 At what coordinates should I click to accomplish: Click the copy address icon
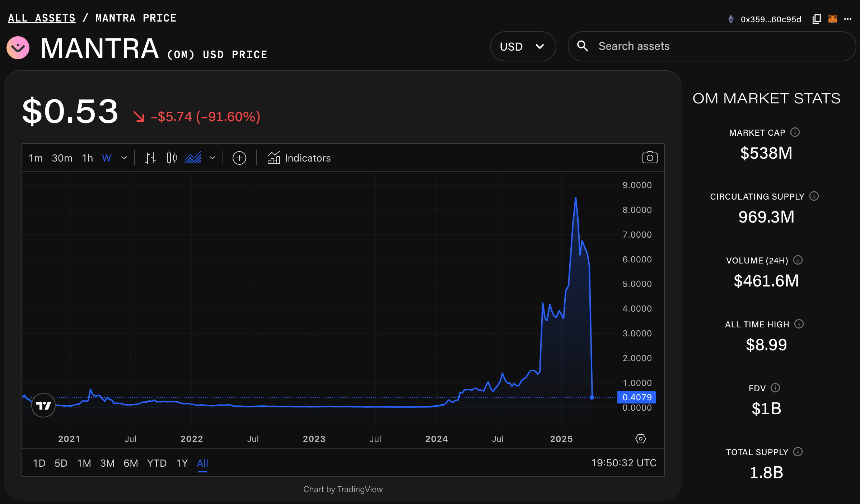pyautogui.click(x=817, y=19)
